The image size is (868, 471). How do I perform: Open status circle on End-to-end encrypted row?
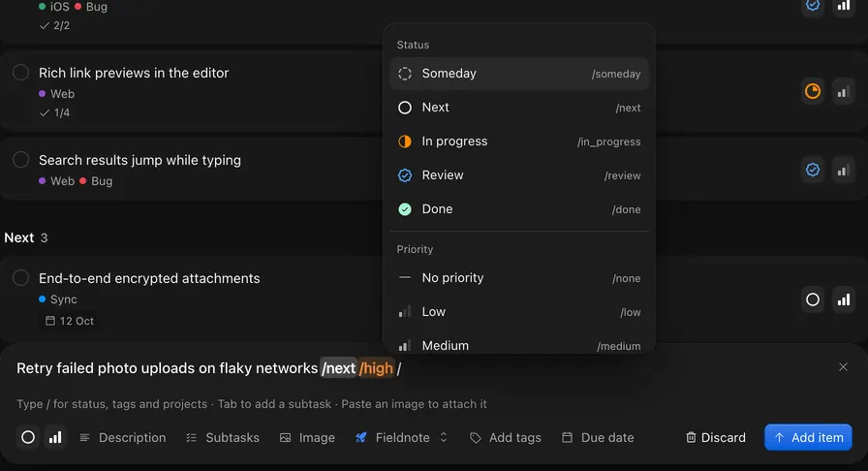coord(812,299)
